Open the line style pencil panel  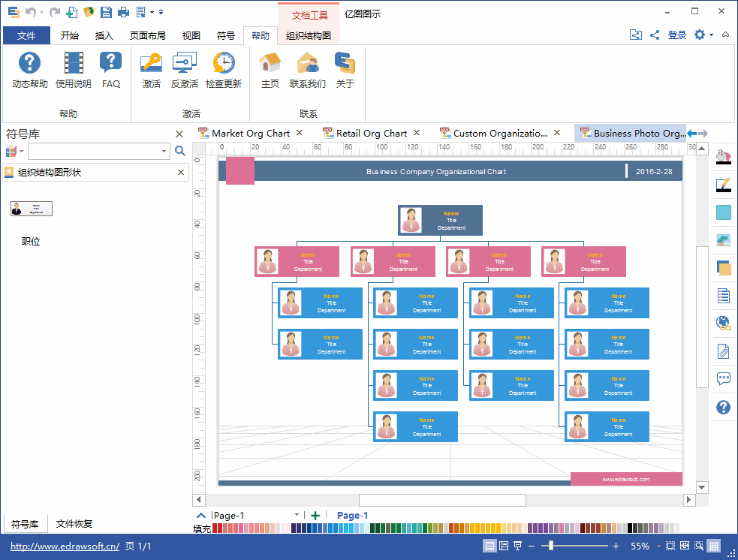[724, 185]
